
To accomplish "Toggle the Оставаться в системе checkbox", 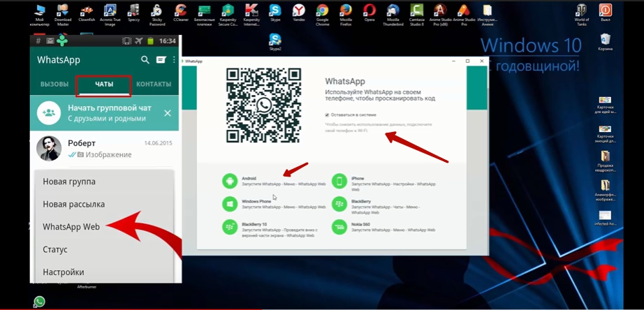I will 327,115.
